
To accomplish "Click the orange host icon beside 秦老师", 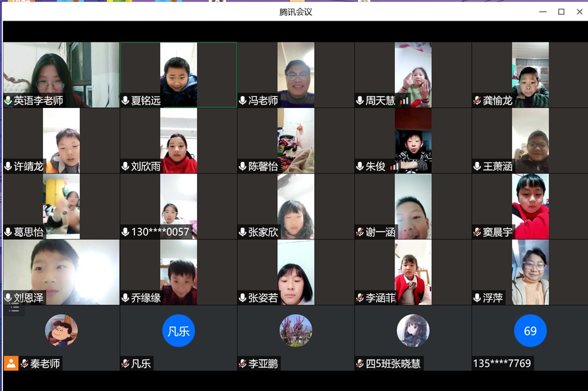I will [11, 363].
